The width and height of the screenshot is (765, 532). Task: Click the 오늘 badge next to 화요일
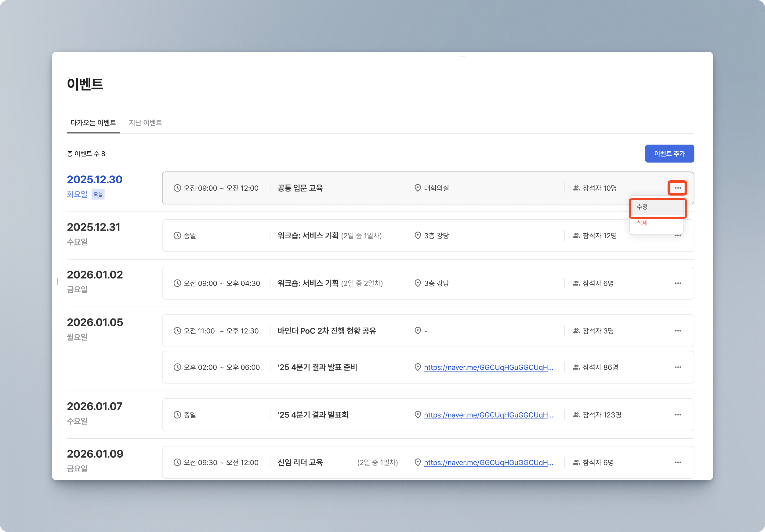pyautogui.click(x=98, y=194)
